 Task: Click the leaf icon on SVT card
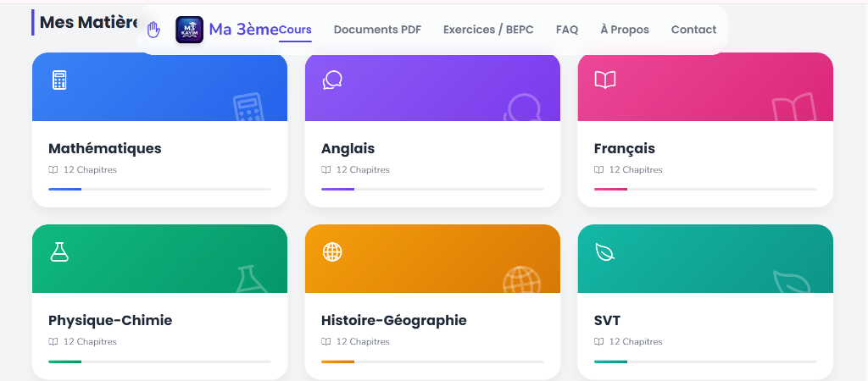[605, 252]
